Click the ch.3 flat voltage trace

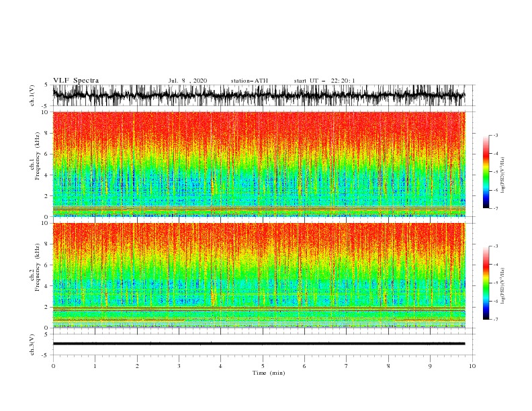(x=259, y=344)
